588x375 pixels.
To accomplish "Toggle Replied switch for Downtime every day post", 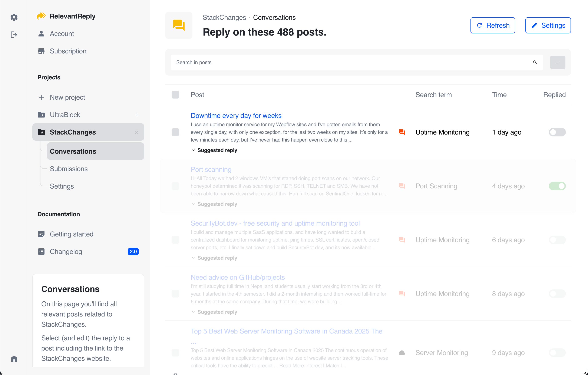I will tap(557, 132).
